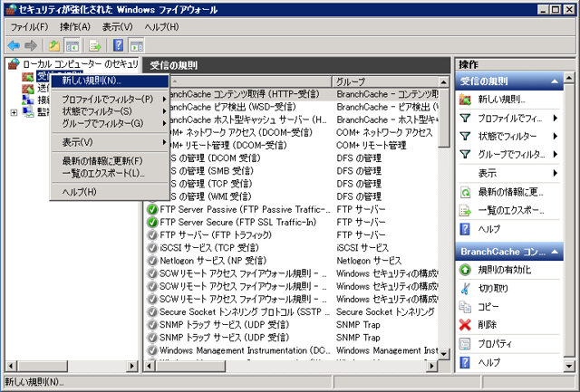Click green check icon of FTP Server Passive rule

(152, 209)
